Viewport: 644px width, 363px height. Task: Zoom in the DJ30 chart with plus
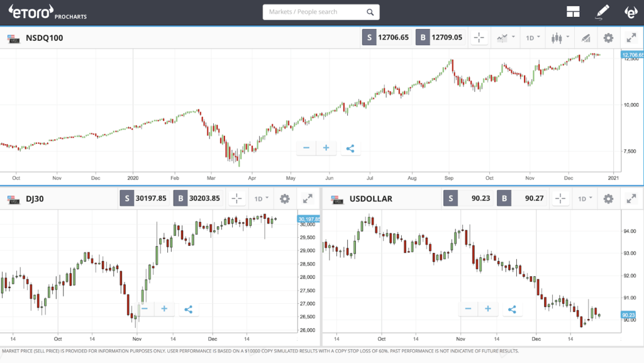pos(164,309)
